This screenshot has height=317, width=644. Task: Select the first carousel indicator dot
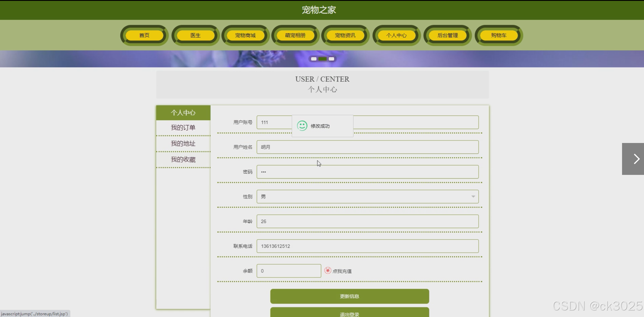(x=314, y=59)
